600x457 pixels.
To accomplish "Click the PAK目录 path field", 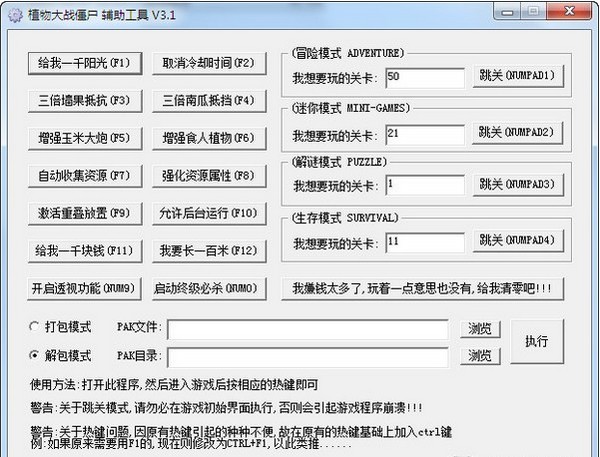I will point(307,357).
